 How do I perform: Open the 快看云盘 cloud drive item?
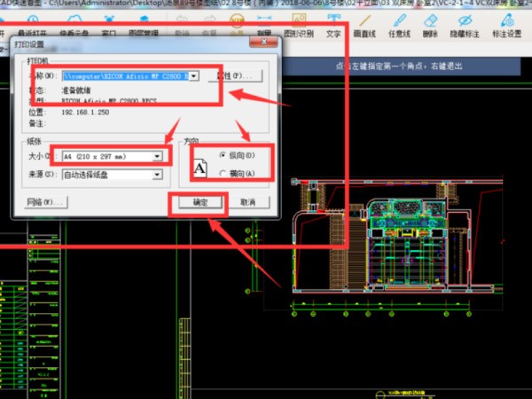(74, 26)
